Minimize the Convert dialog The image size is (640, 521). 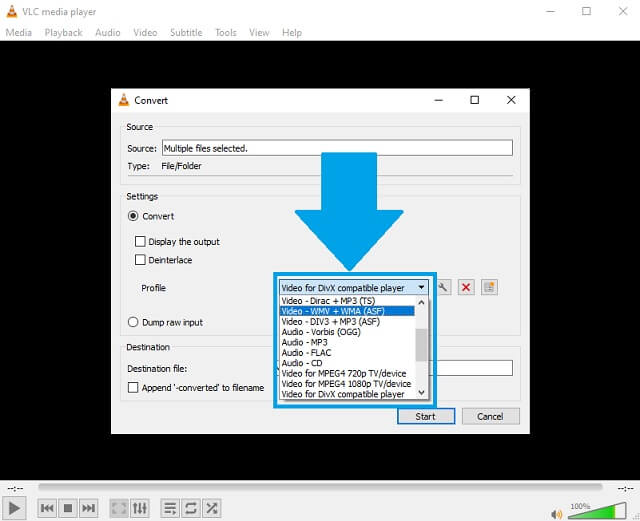438,100
